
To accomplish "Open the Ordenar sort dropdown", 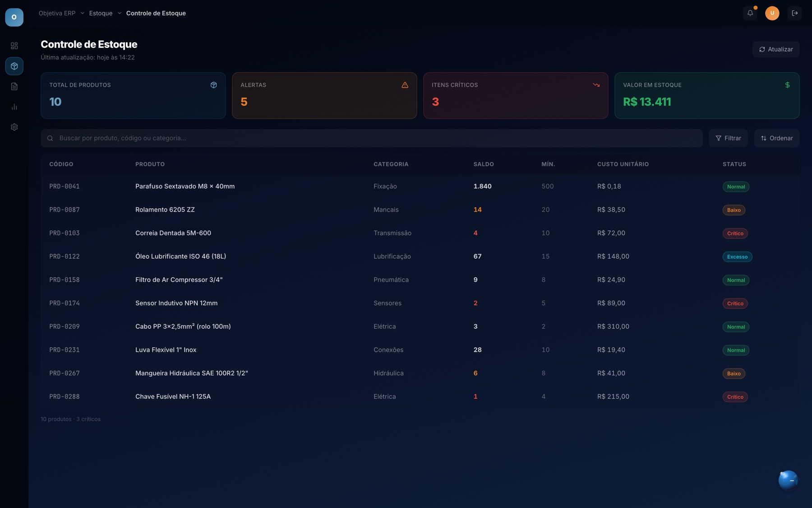I will pos(776,138).
